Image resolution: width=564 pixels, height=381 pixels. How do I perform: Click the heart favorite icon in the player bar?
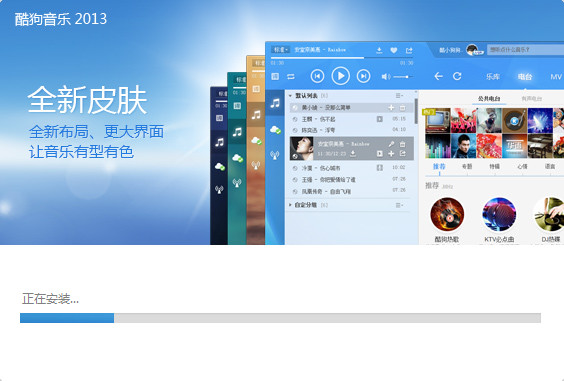[x=394, y=50]
